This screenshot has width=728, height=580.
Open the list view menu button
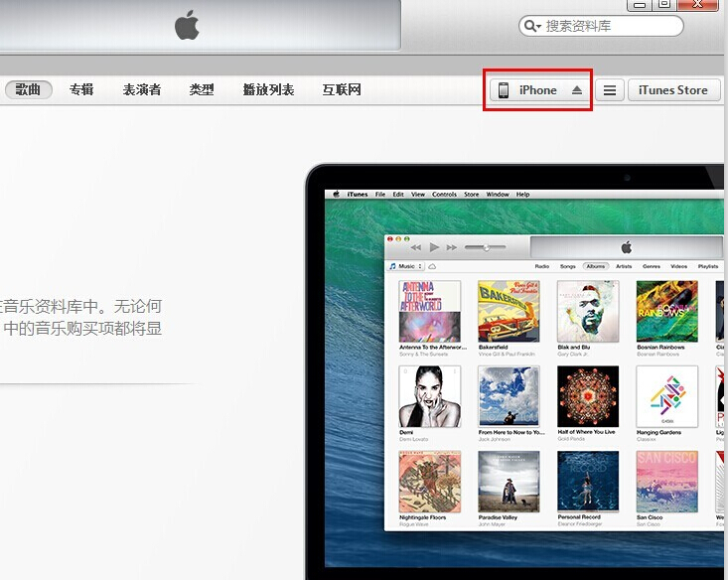(609, 89)
